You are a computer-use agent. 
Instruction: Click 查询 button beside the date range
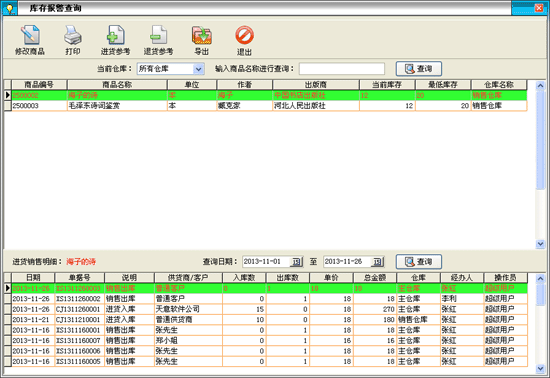(418, 262)
